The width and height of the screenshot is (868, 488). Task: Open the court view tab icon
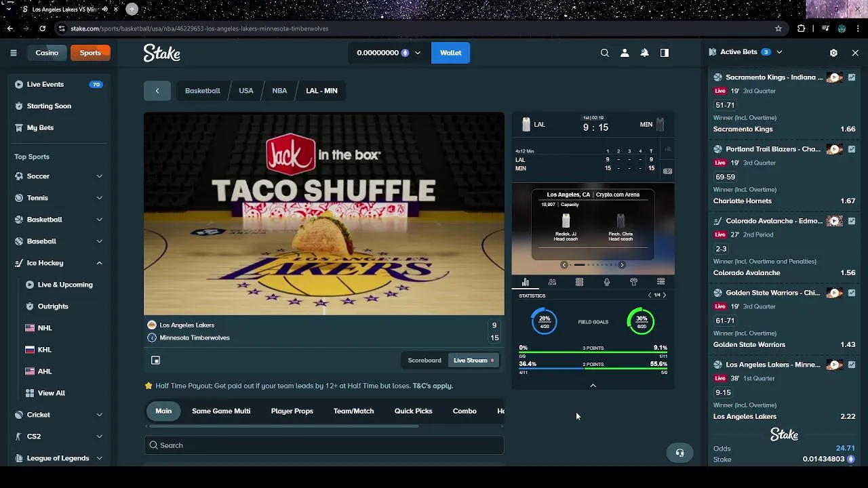tap(579, 282)
